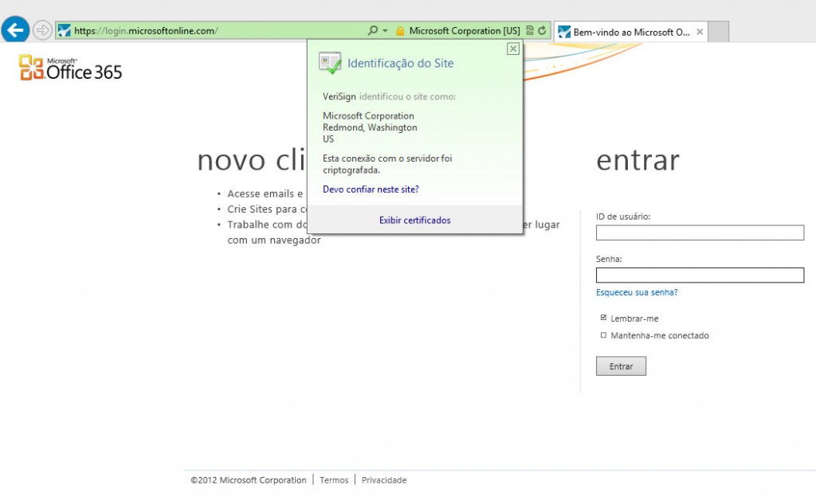Click the security padlock icon
The image size is (816, 504).
coord(400,31)
